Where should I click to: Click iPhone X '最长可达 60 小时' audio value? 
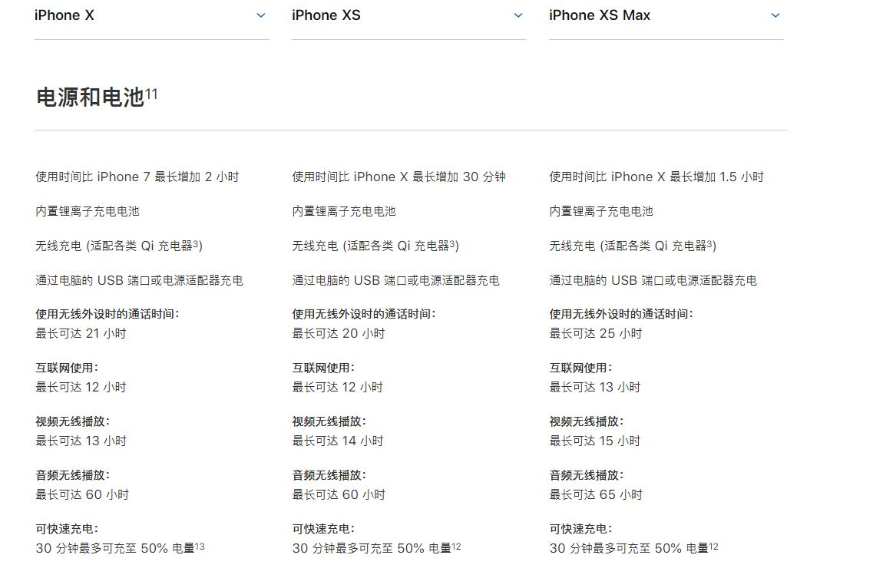pos(82,494)
